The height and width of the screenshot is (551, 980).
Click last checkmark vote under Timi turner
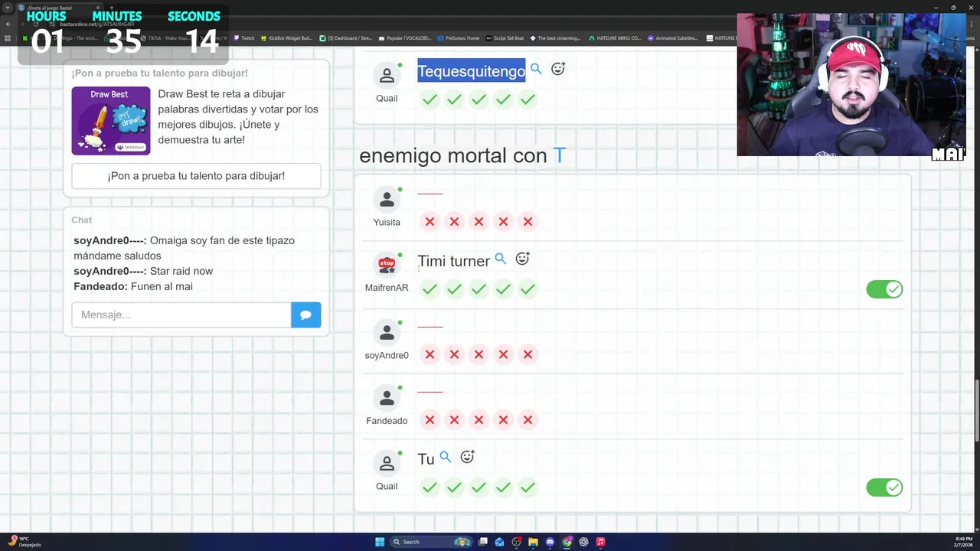[528, 289]
